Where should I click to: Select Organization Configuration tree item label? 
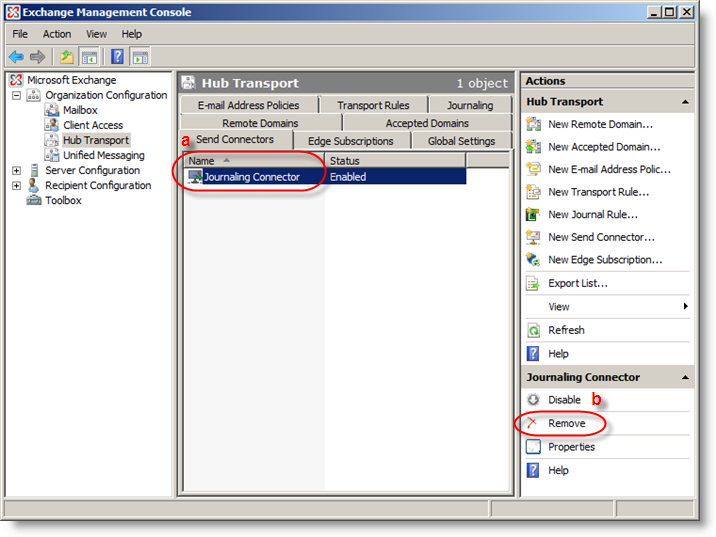click(106, 95)
